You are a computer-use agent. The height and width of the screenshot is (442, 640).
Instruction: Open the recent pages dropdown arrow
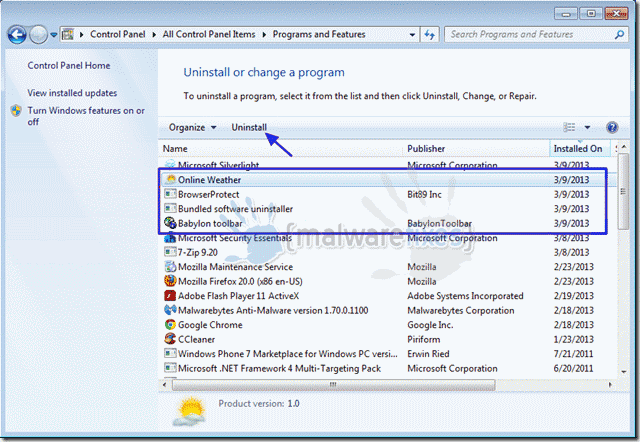point(53,35)
